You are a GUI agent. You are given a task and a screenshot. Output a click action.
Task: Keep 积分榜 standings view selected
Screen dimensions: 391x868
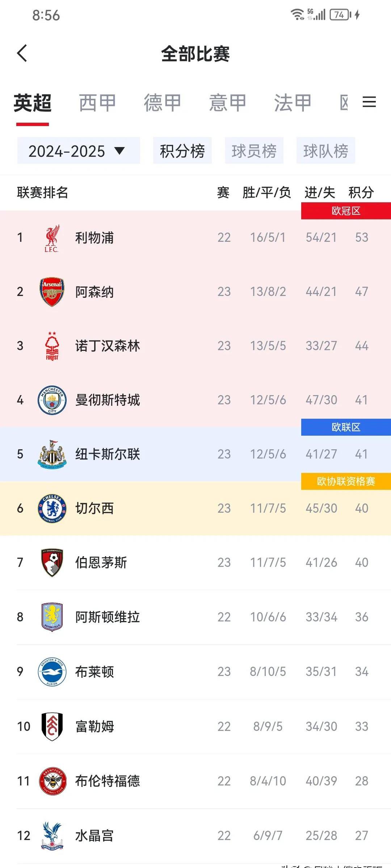182,151
